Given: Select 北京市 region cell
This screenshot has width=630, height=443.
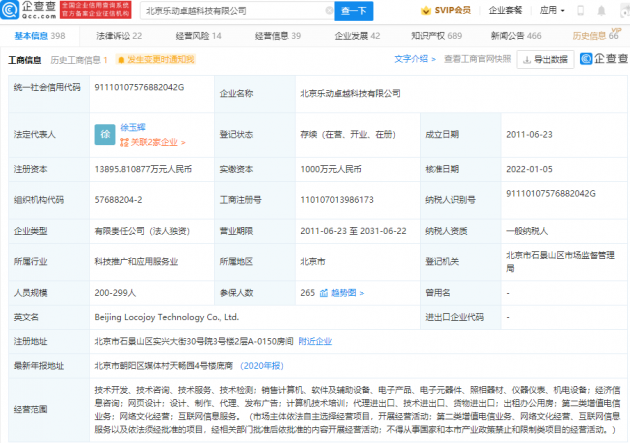Looking at the screenshot, I should tap(313, 262).
